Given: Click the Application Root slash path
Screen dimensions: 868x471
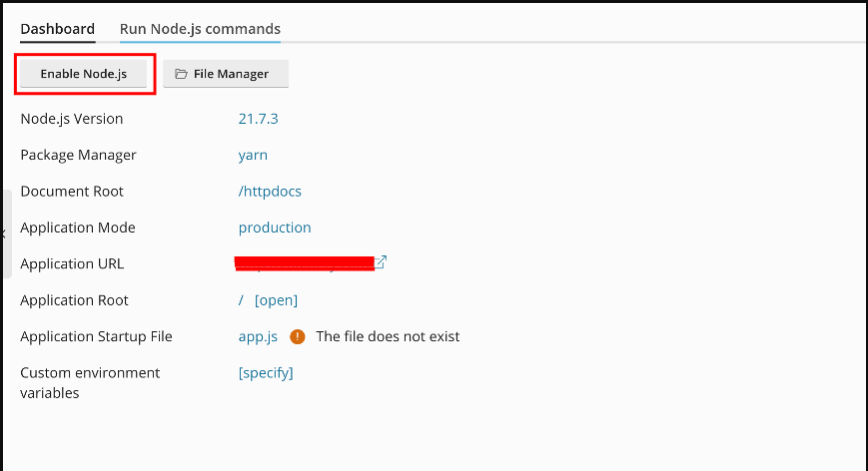Looking at the screenshot, I should [x=241, y=300].
